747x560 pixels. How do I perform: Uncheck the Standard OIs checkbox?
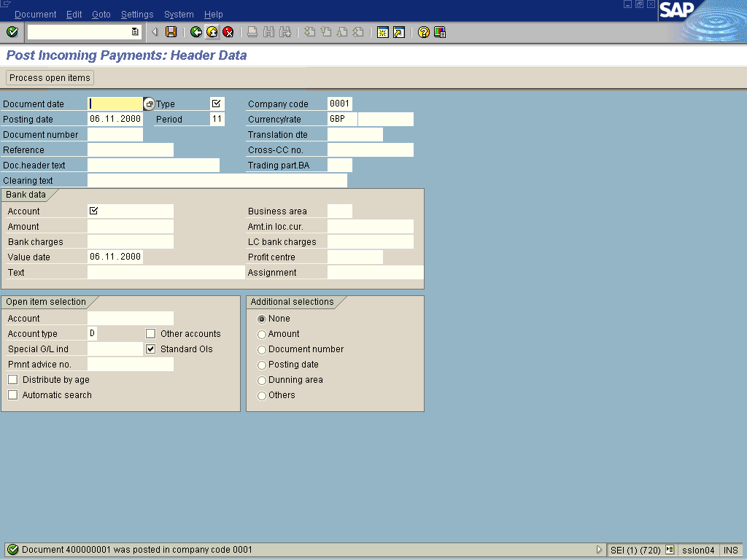(151, 349)
